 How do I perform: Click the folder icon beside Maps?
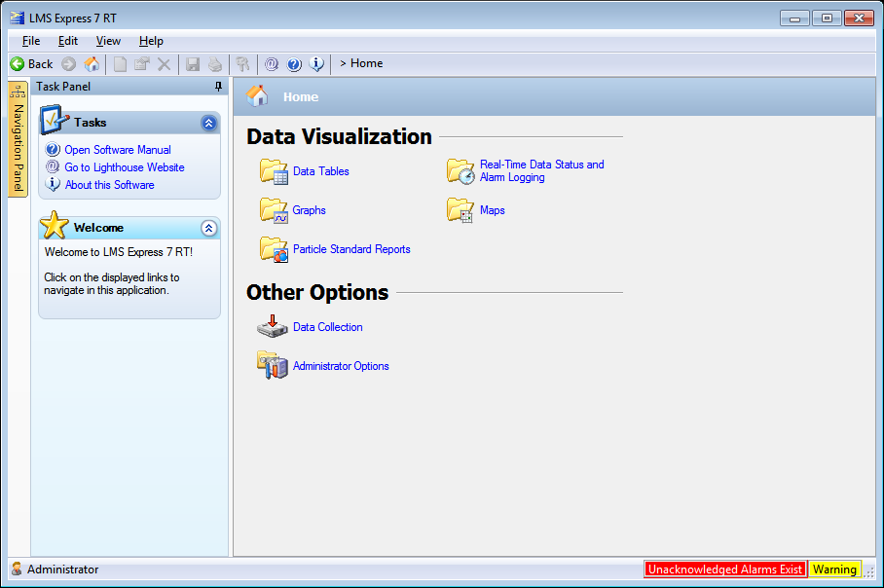460,210
